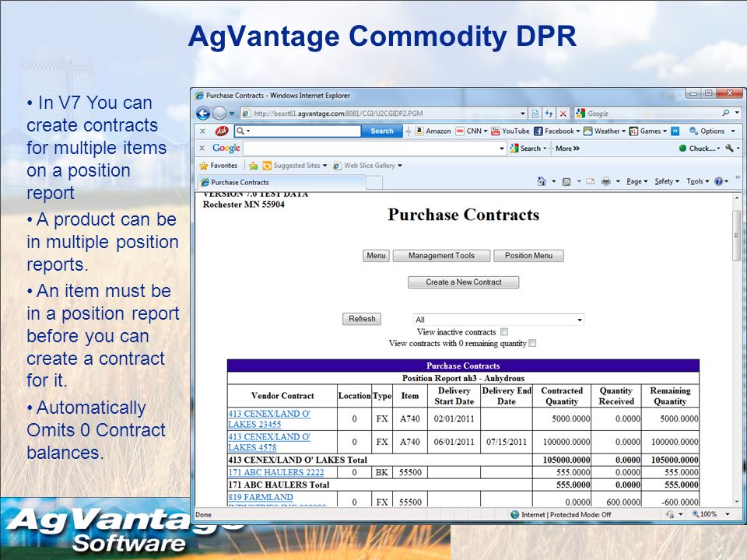Open search provider dropdown arrow
This screenshot has height=560, width=747.
coord(737,113)
